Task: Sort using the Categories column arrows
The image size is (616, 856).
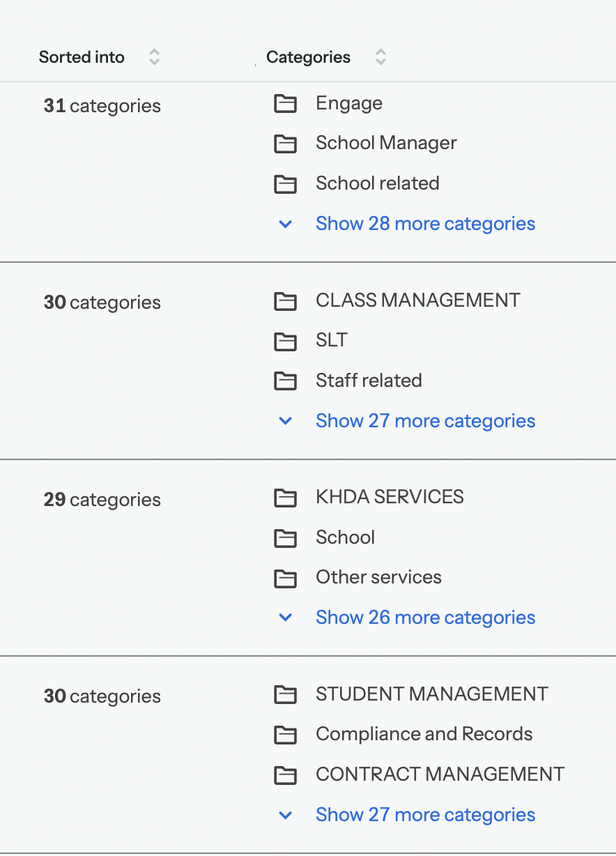Action: point(380,57)
